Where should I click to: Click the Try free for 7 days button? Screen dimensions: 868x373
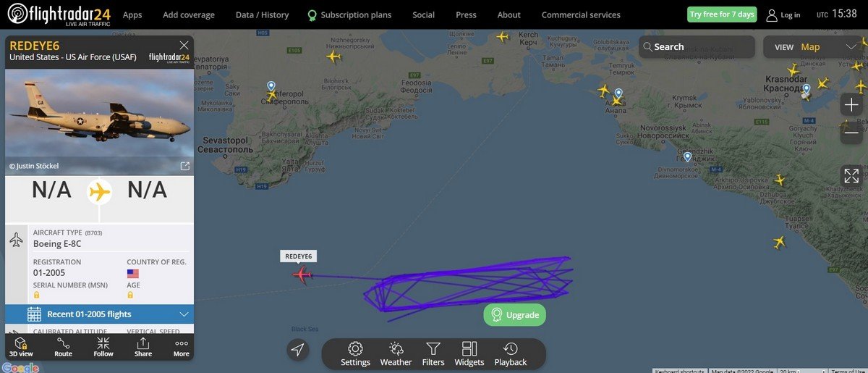point(721,14)
